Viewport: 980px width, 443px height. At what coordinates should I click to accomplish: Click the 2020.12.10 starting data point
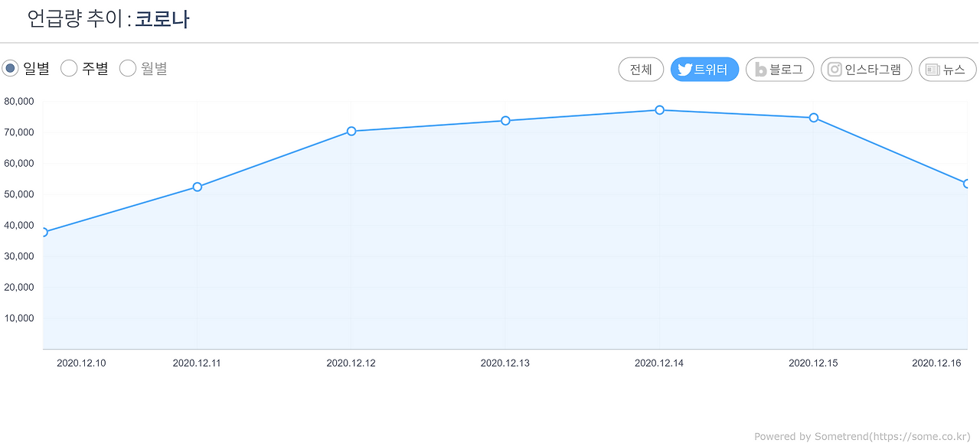(44, 232)
